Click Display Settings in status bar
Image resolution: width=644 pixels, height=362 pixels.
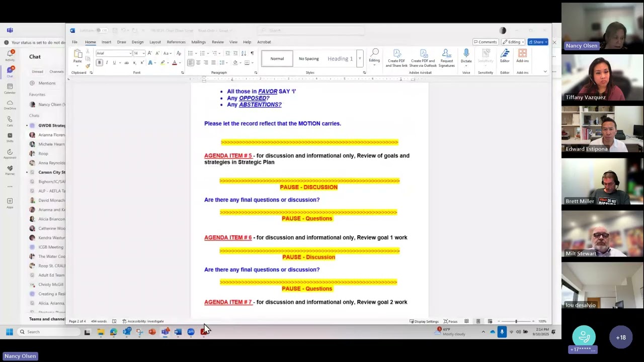click(x=424, y=321)
